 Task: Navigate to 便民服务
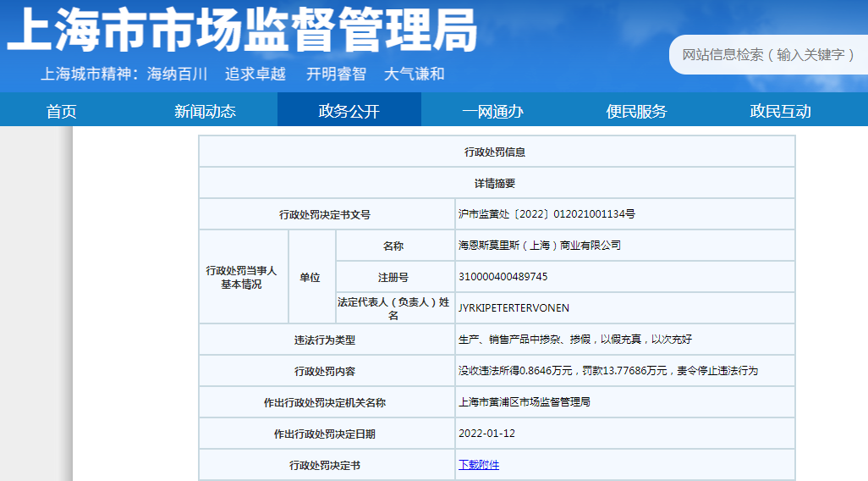point(636,111)
